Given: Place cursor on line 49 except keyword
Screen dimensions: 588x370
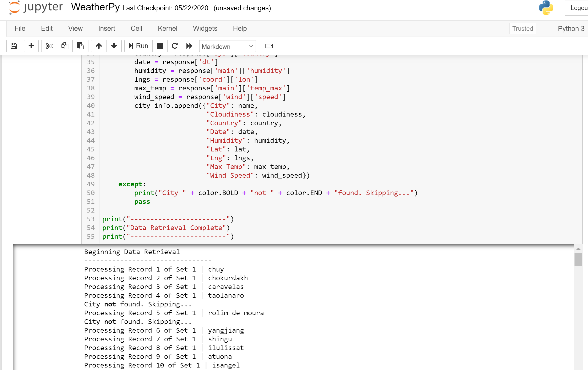Looking at the screenshot, I should coord(130,184).
